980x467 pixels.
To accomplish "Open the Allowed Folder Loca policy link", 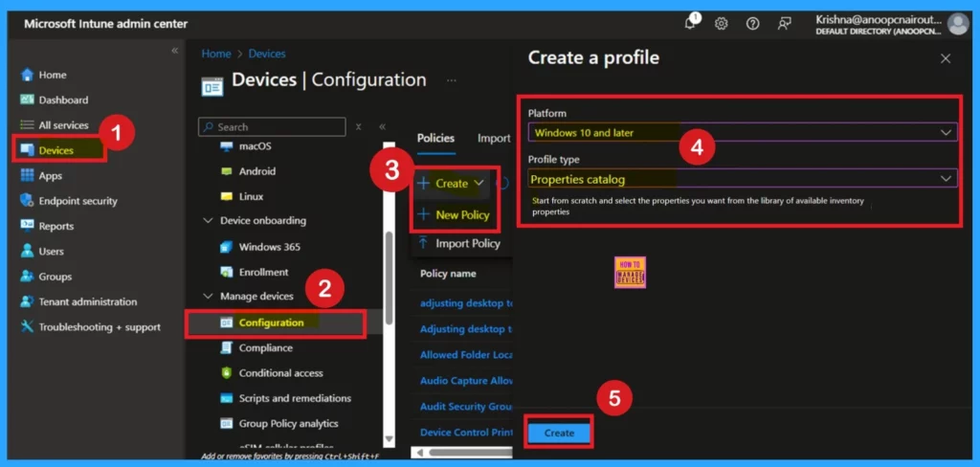I will tap(466, 354).
